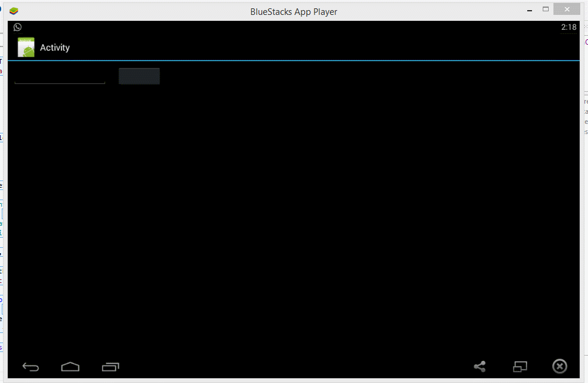Viewport: 588px width, 383px height.
Task: Click the BlueStacks logo in title bar
Action: tap(14, 11)
